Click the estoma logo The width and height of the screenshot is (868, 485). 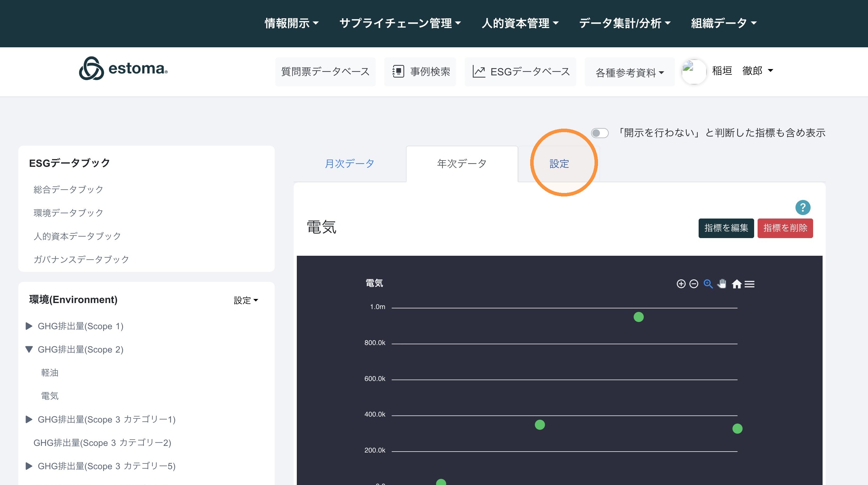pos(123,68)
